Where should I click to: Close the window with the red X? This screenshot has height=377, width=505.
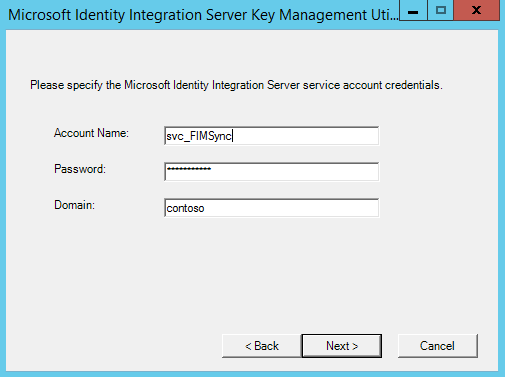pos(477,10)
